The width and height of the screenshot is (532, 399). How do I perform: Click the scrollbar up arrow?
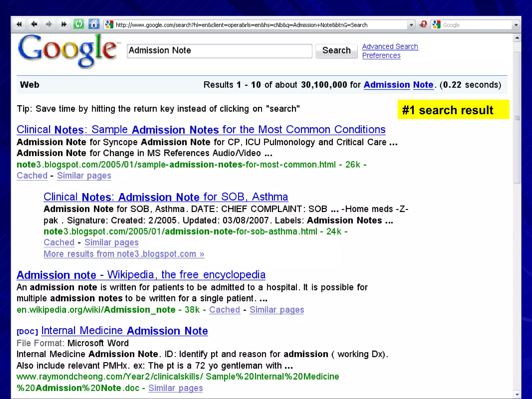pyautogui.click(x=517, y=38)
